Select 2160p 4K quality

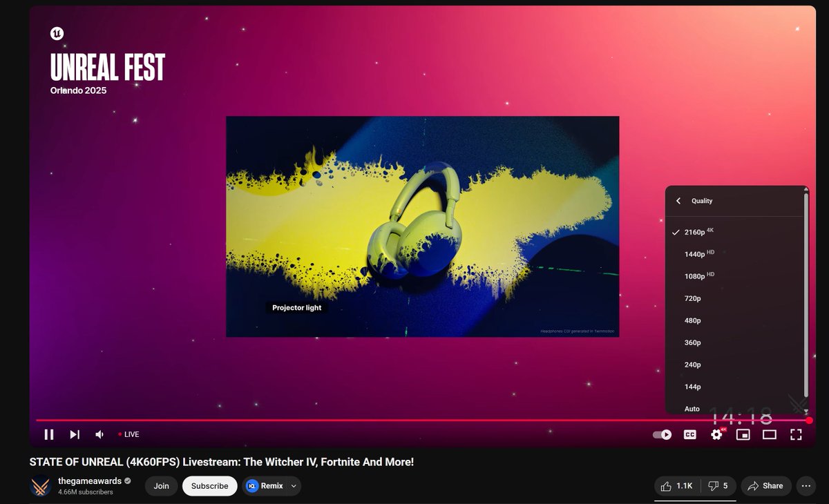pyautogui.click(x=734, y=232)
